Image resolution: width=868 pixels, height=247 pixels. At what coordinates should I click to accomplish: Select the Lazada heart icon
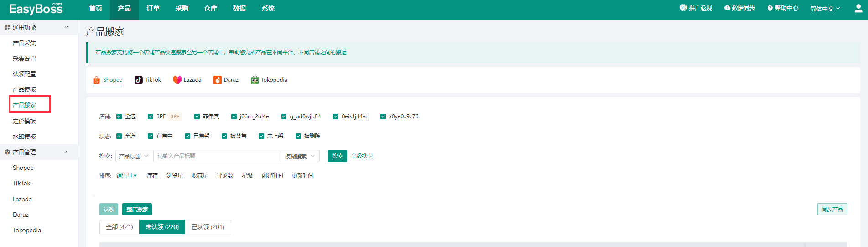[x=177, y=80]
